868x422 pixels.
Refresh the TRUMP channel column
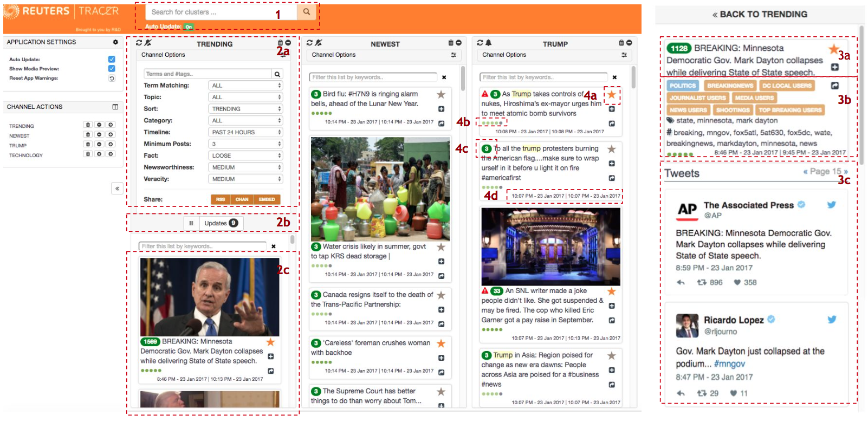point(480,43)
